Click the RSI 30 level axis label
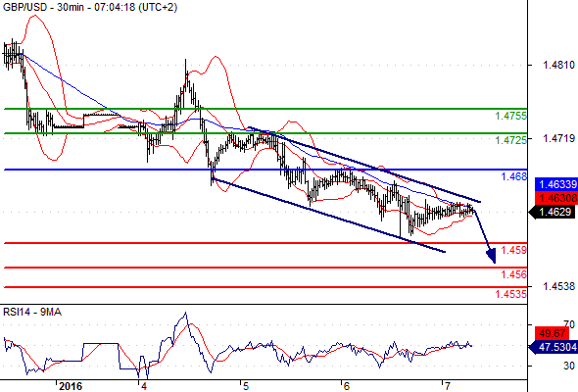The image size is (578, 392). [x=569, y=366]
